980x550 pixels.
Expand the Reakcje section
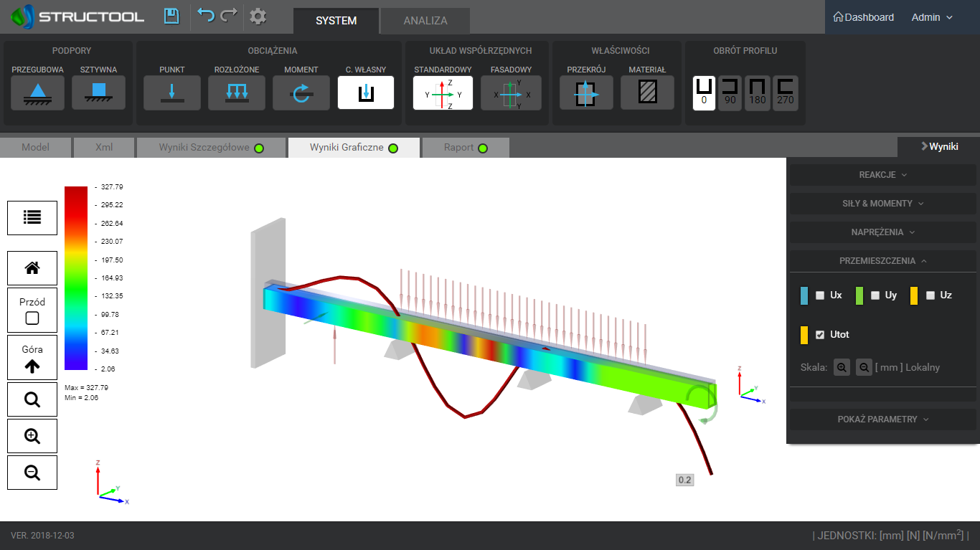[x=883, y=175]
